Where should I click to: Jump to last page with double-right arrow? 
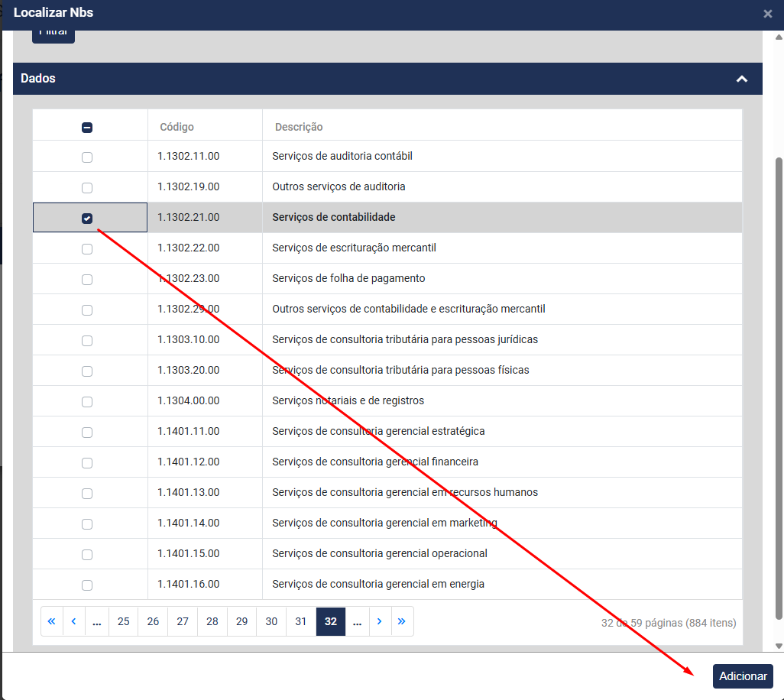tap(402, 621)
